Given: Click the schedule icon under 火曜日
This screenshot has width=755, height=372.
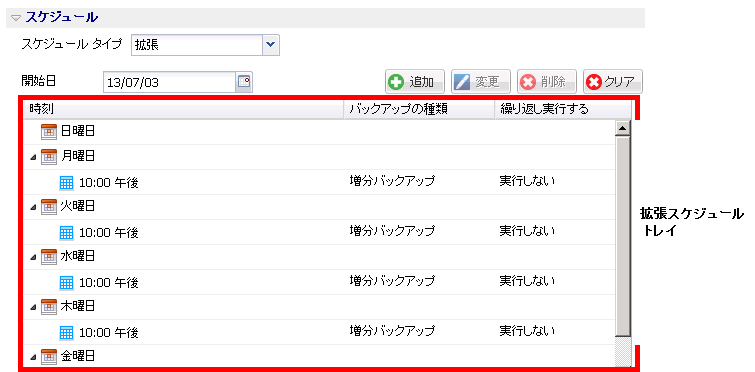Looking at the screenshot, I should pos(66,232).
